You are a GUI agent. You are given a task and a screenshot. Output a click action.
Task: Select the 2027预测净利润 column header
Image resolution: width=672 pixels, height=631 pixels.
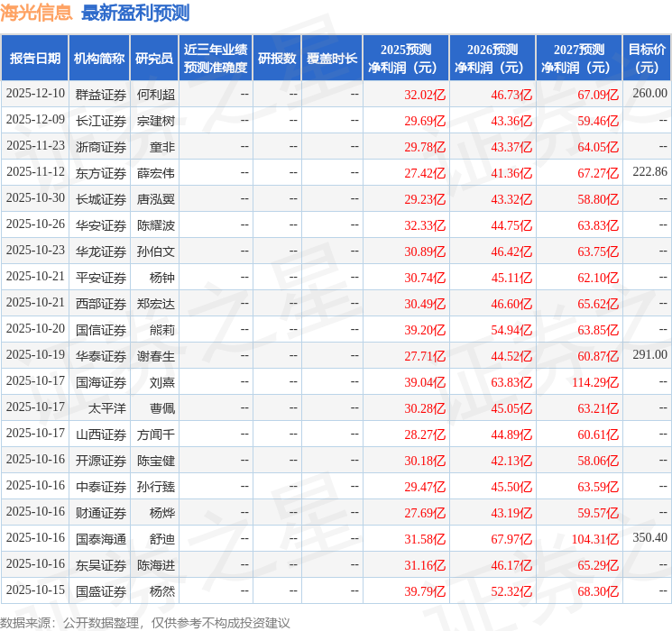[x=578, y=58]
